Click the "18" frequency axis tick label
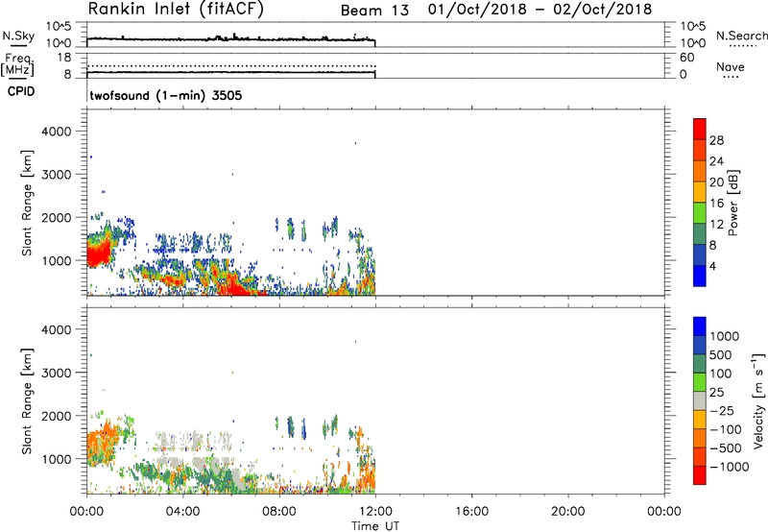 (64, 58)
